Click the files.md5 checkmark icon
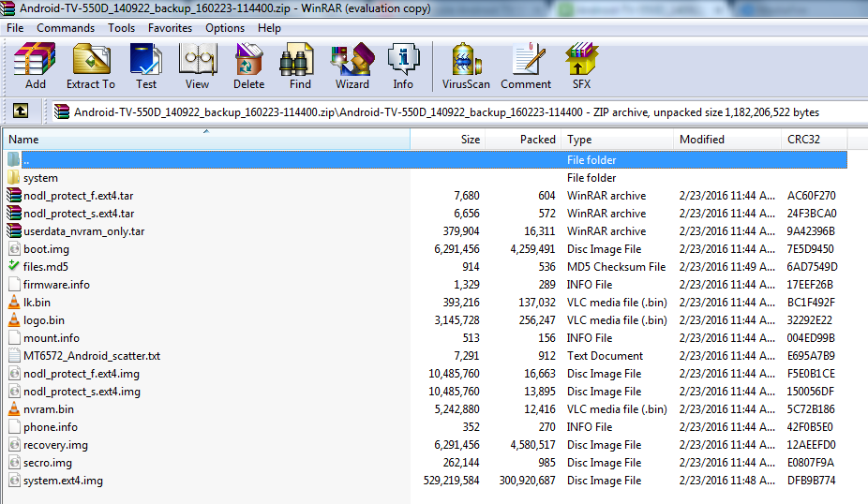The image size is (868, 504). pyautogui.click(x=14, y=266)
